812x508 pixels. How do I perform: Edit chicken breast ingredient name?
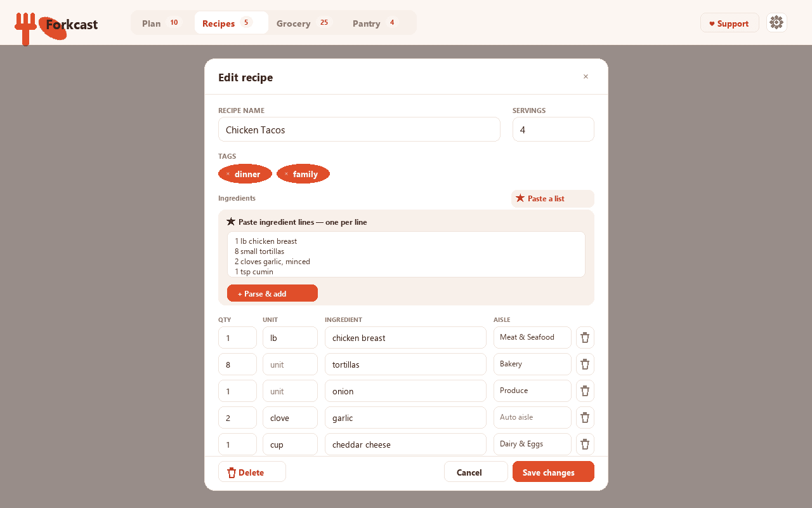(x=405, y=337)
